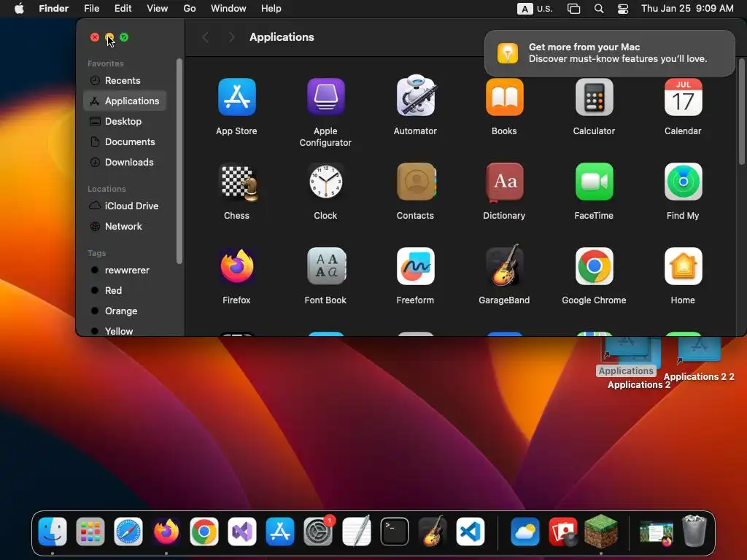Launch Firefox from the Dock

pos(166,532)
